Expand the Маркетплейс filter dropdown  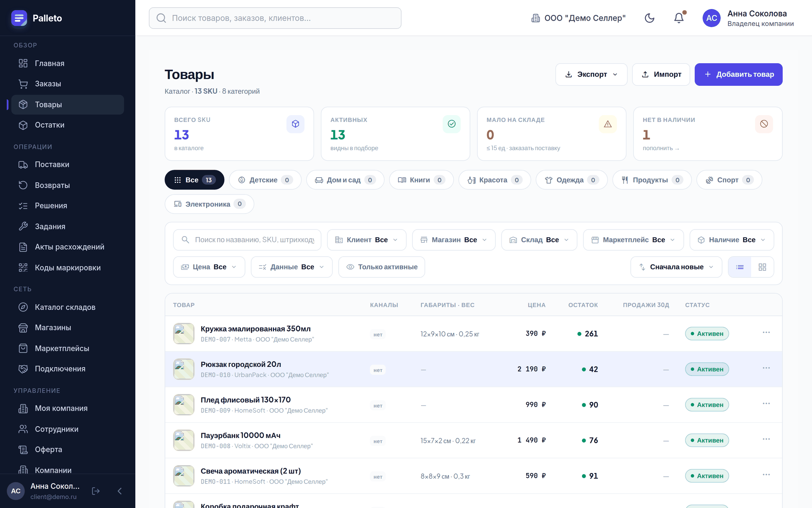pos(633,240)
